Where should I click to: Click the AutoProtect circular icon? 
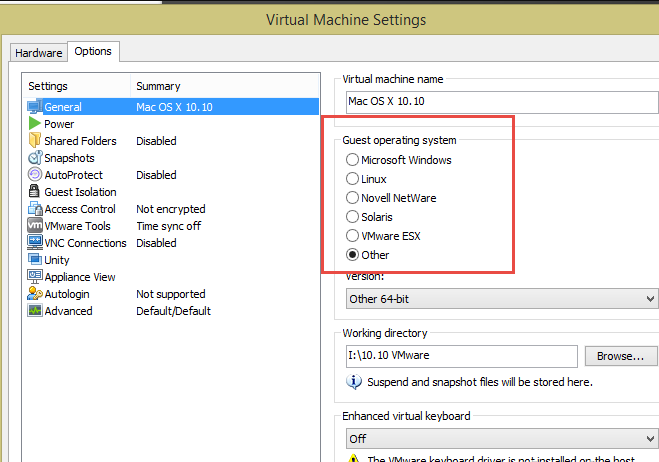click(x=35, y=174)
